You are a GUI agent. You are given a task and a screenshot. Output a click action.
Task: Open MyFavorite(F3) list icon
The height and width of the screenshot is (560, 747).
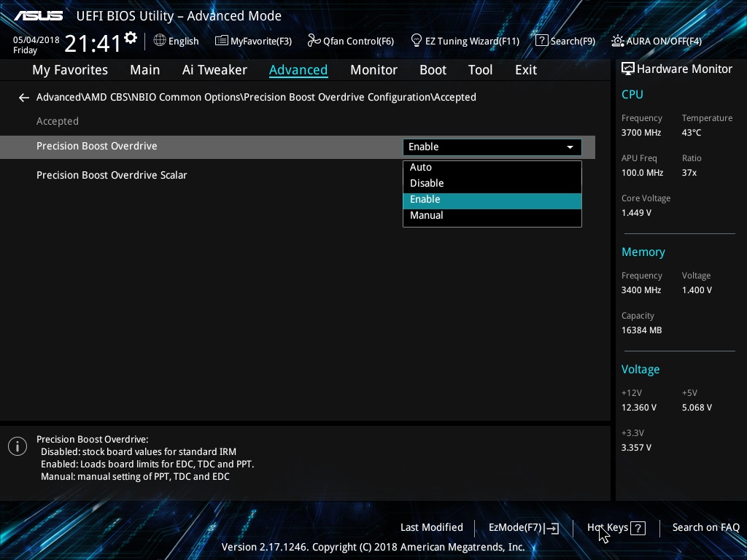click(x=222, y=41)
